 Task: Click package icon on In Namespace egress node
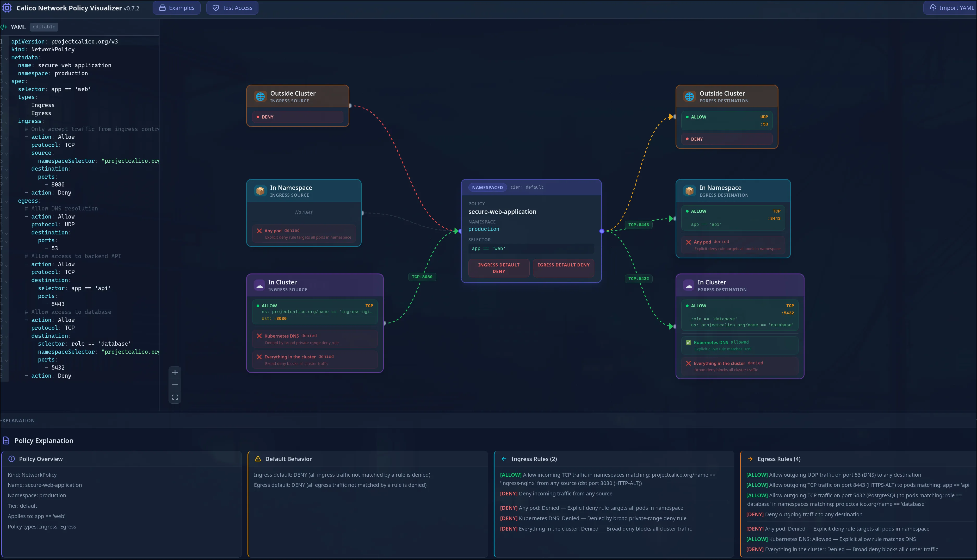tap(690, 191)
